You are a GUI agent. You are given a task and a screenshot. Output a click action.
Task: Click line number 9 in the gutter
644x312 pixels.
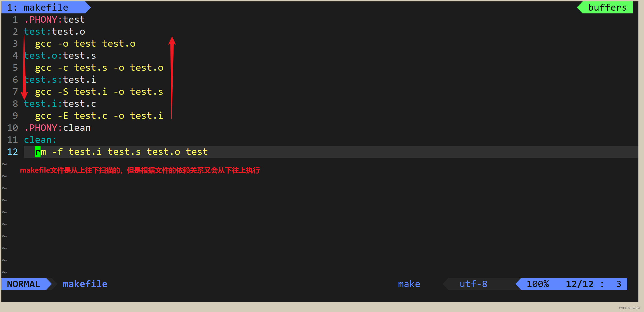pyautogui.click(x=15, y=116)
